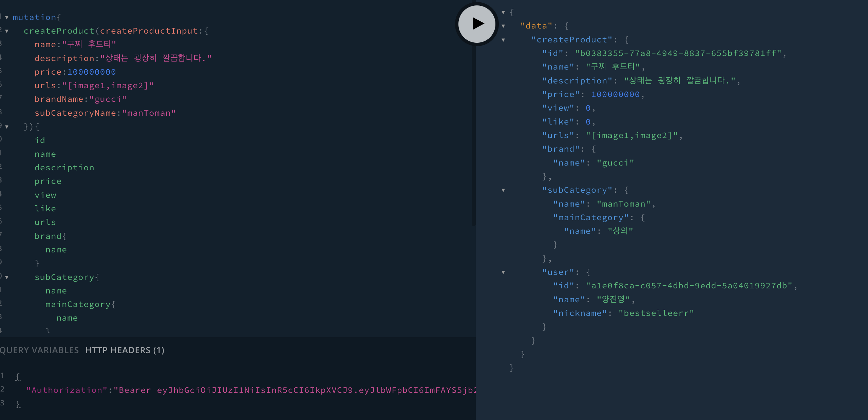Fold the selection set on line 9
This screenshot has height=420, width=868.
(7, 127)
